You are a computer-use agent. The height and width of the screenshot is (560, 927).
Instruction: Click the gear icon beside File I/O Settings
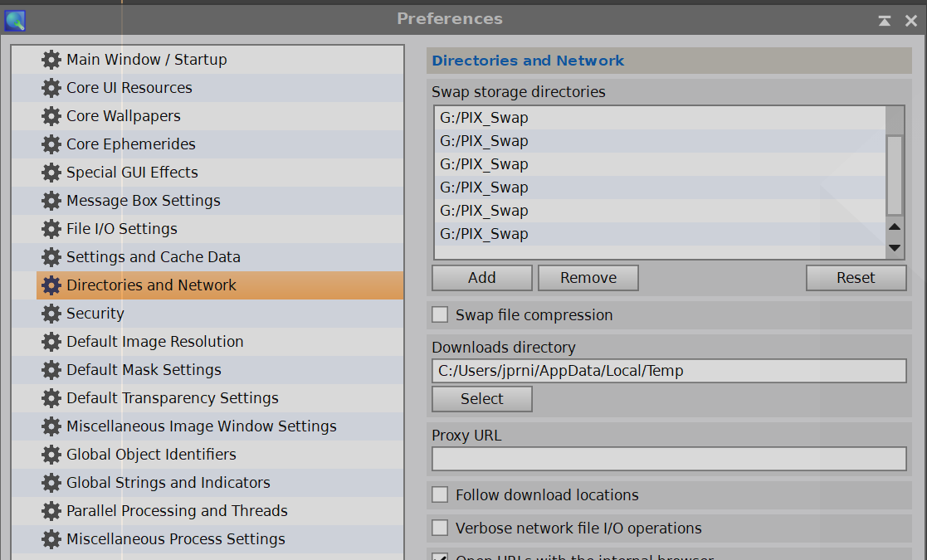51,229
